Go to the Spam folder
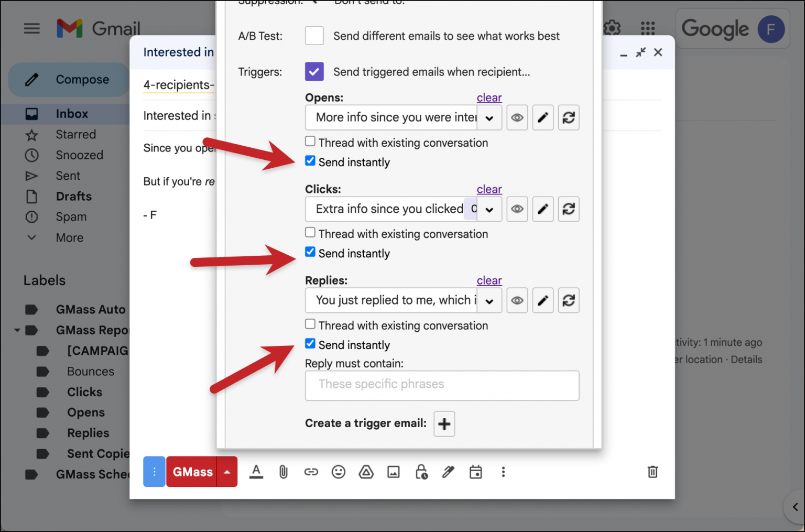Screen dimensions: 805x532 tap(71, 216)
